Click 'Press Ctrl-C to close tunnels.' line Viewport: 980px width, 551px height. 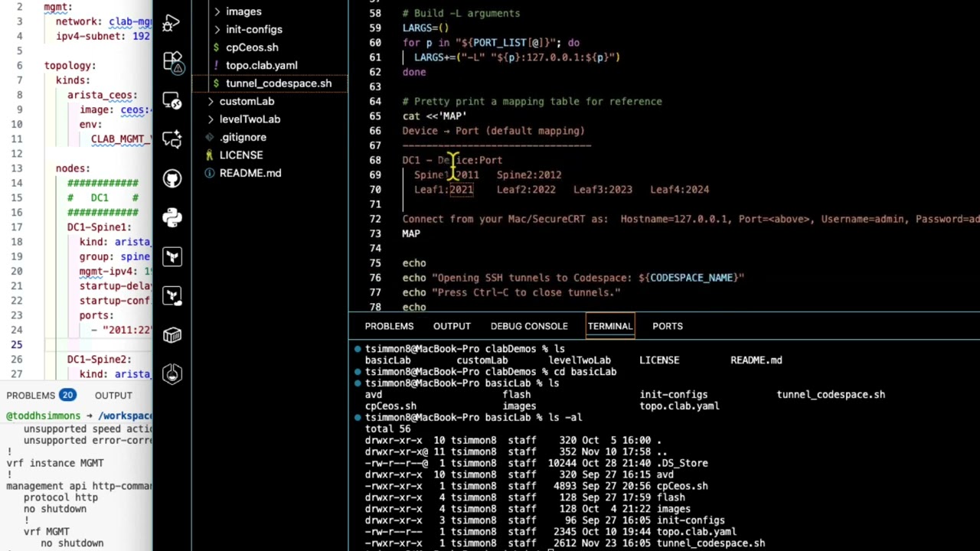click(511, 292)
